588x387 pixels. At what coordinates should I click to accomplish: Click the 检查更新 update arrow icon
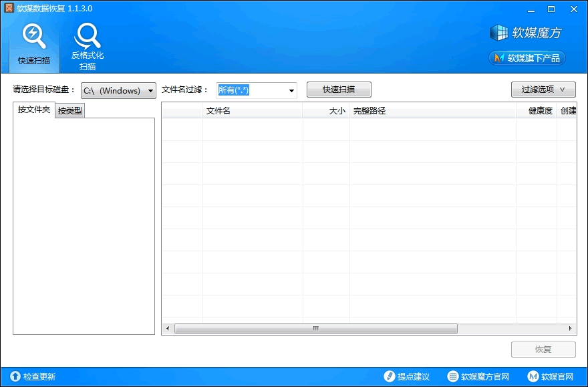[x=15, y=377]
